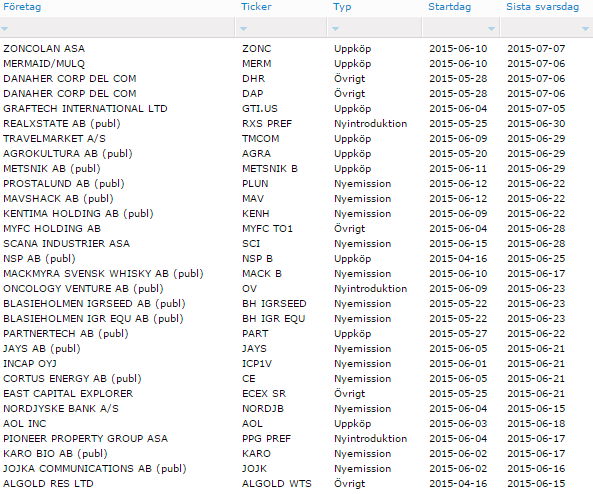
Task: Open the Typ filter dropdown arrow
Action: click(335, 29)
